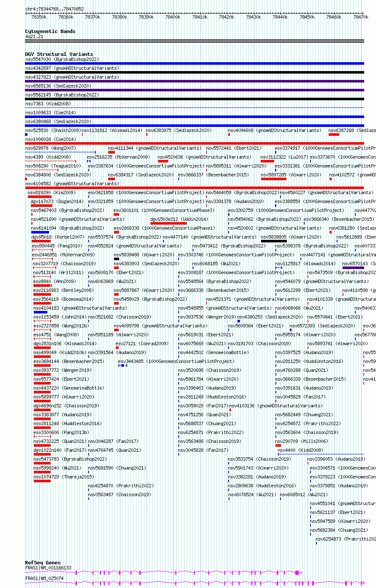Screen dimensions: 376x588
Task: Open variant esv2116983 (Bentley2008)
Action: coord(64,290)
